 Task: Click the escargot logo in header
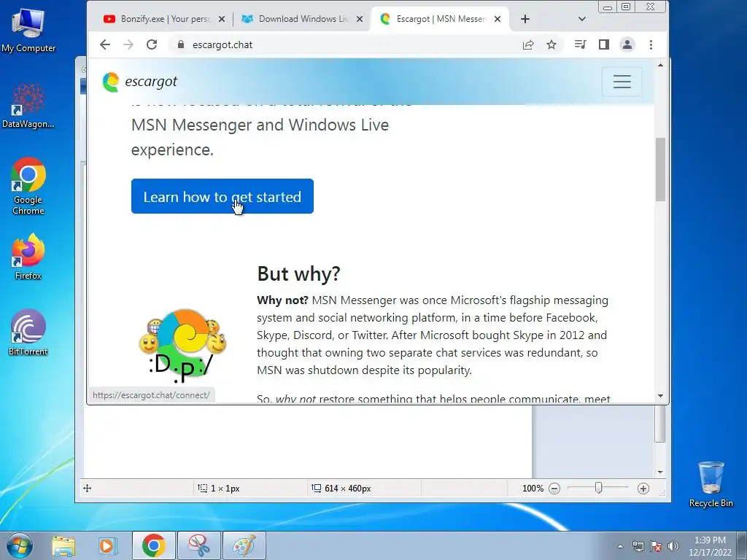coord(139,82)
